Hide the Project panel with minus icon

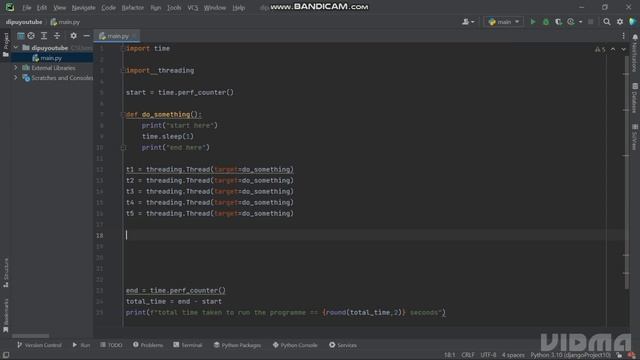[86, 36]
